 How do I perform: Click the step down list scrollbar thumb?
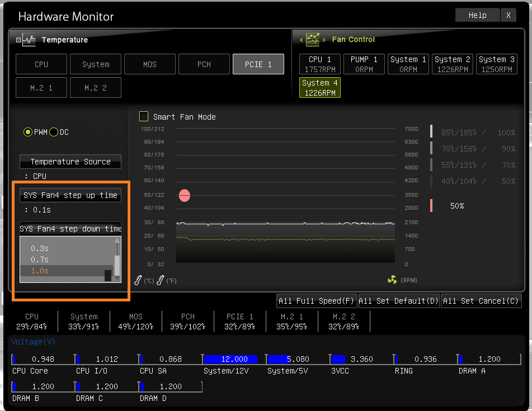(x=117, y=266)
